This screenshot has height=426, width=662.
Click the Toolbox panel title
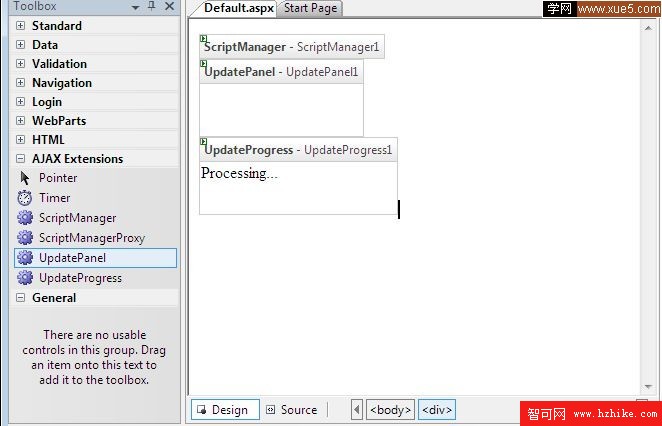tap(35, 6)
